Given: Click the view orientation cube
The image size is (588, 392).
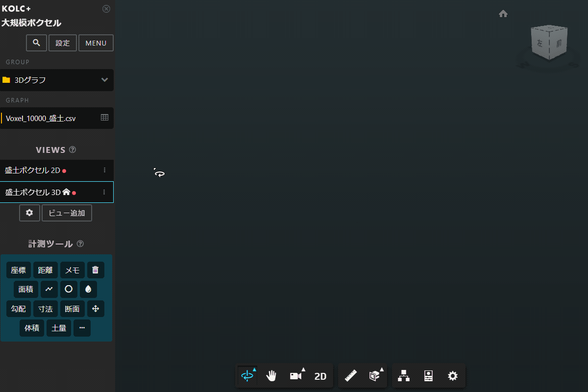Looking at the screenshot, I should click(549, 43).
